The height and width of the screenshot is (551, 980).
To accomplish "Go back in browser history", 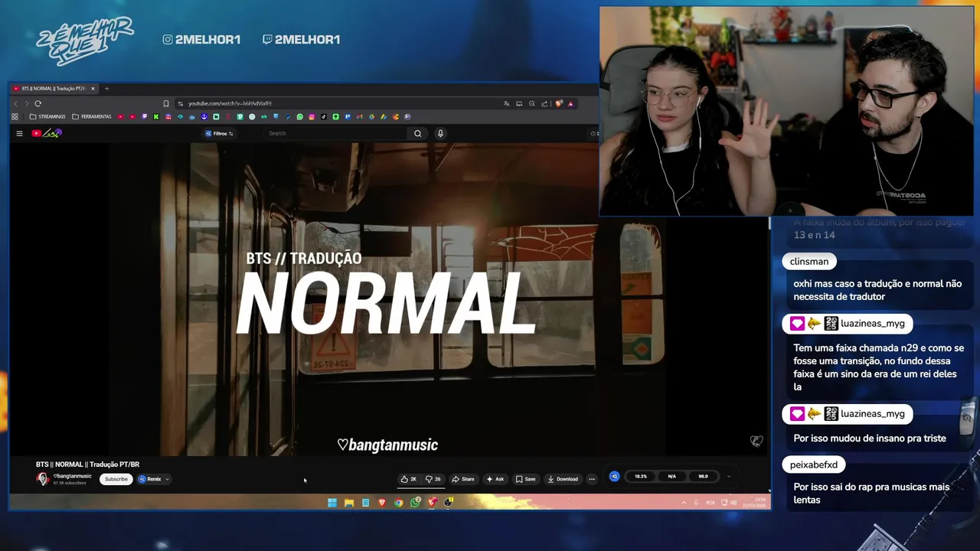I will tap(15, 103).
